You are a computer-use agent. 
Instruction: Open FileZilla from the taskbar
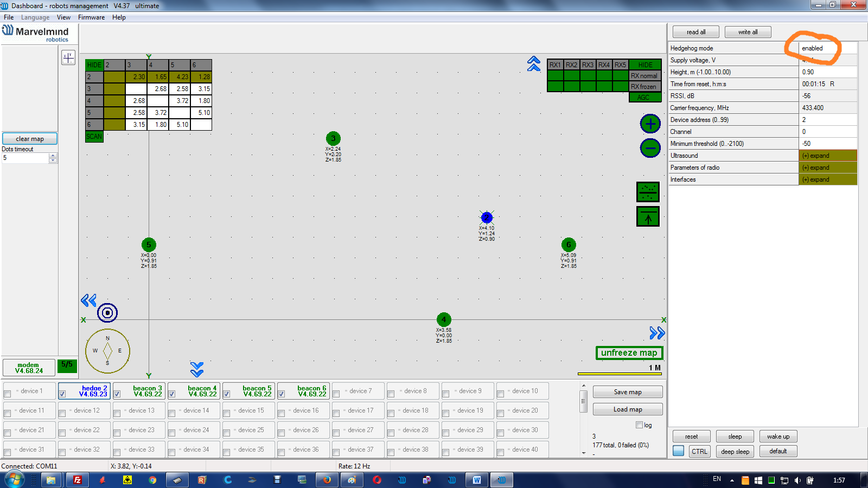pos(78,480)
